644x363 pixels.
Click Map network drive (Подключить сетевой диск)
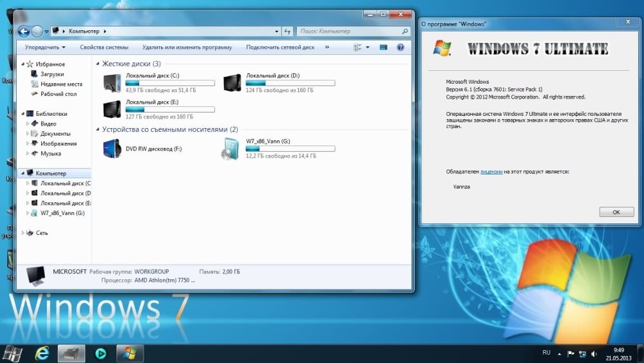point(280,47)
